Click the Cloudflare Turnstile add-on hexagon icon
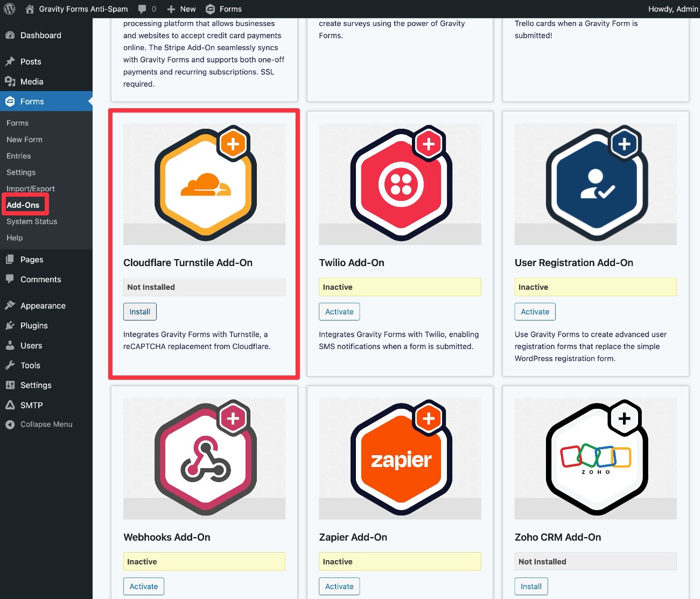 point(205,183)
